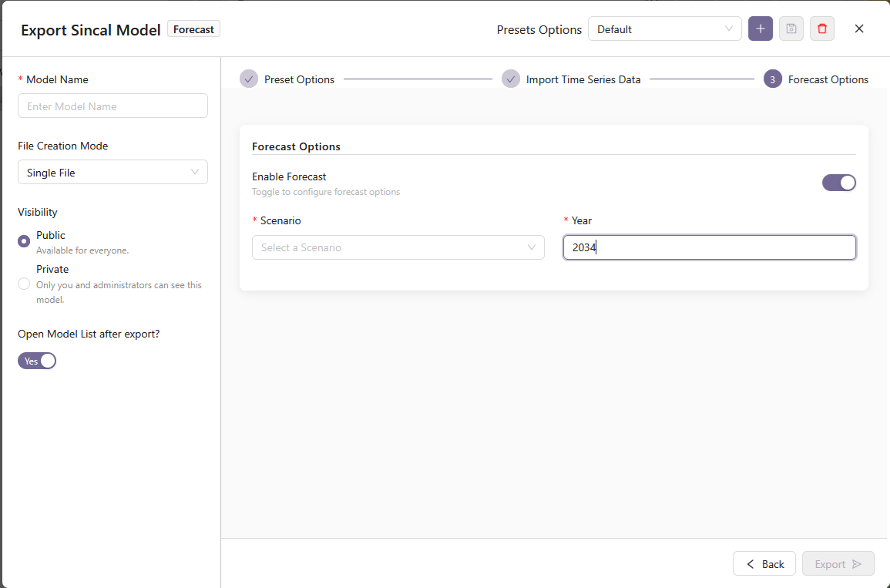Select the Private visibility radio button

(24, 284)
